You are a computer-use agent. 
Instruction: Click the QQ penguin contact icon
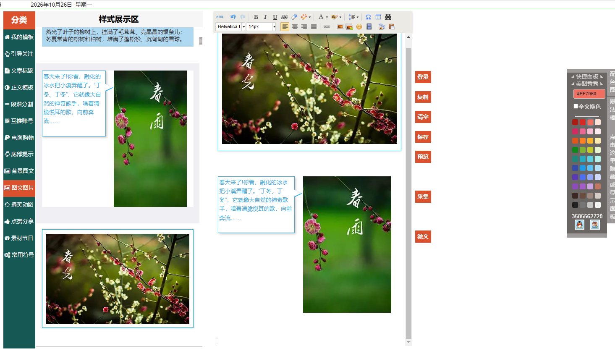tap(580, 225)
